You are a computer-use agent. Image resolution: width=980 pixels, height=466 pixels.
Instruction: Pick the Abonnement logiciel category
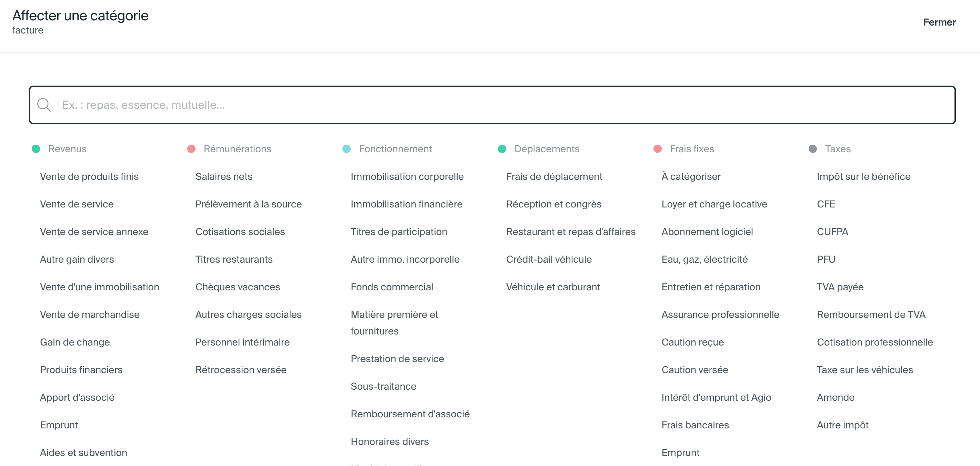click(707, 232)
